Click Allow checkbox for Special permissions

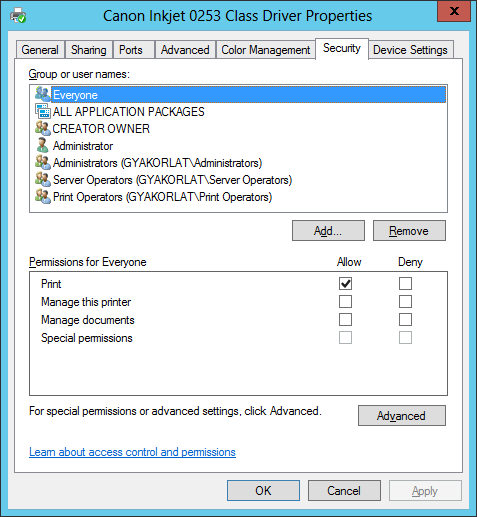click(345, 338)
